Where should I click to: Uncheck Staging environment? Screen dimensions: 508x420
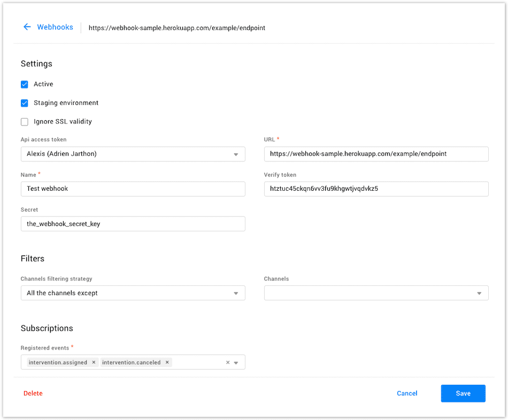[24, 103]
